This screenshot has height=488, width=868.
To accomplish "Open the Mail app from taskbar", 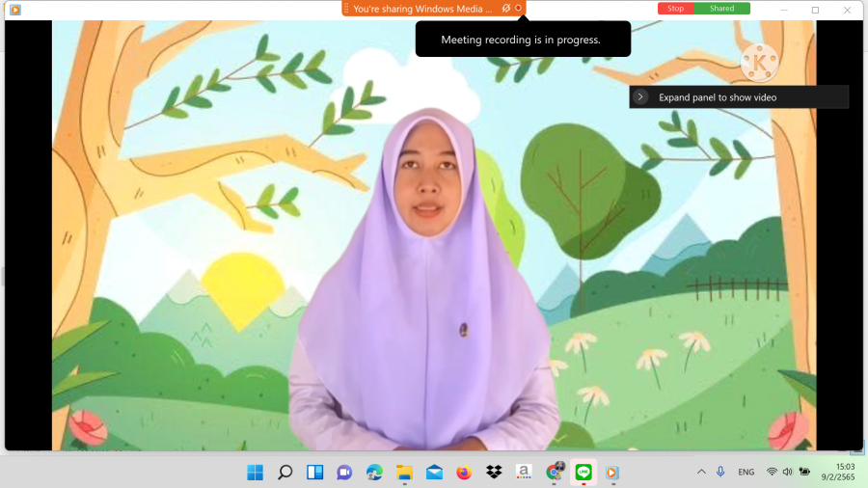I will click(x=434, y=473).
